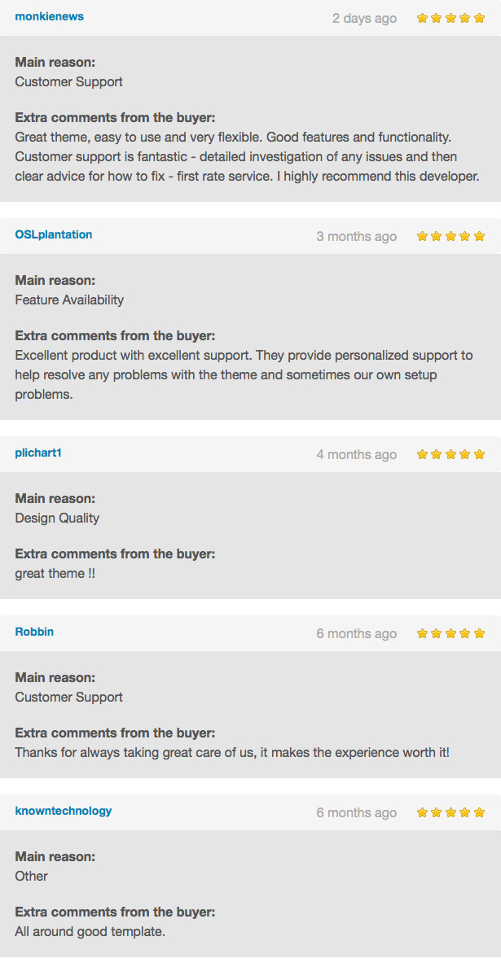Click the star rating on OSLplantation review

point(450,236)
